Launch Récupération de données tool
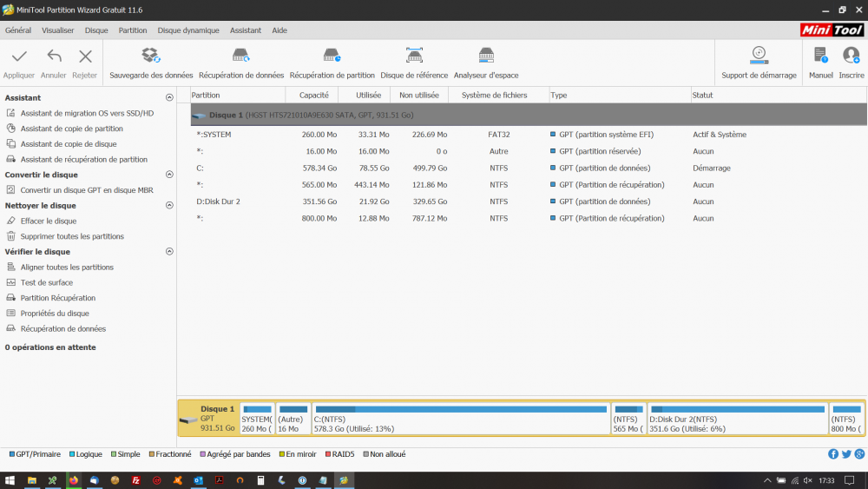Viewport: 868px width, 489px height. pyautogui.click(x=240, y=56)
